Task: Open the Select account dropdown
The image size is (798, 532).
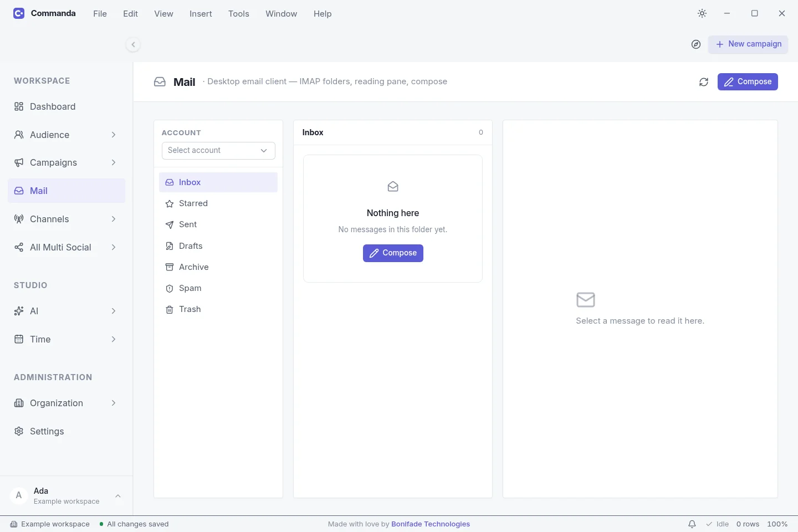Action: tap(218, 151)
